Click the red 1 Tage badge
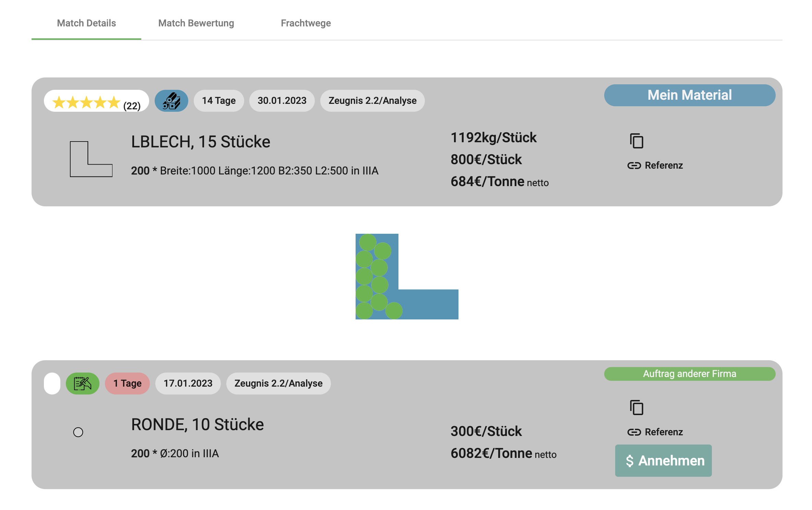Viewport: 812px width, 510px height. coord(127,384)
